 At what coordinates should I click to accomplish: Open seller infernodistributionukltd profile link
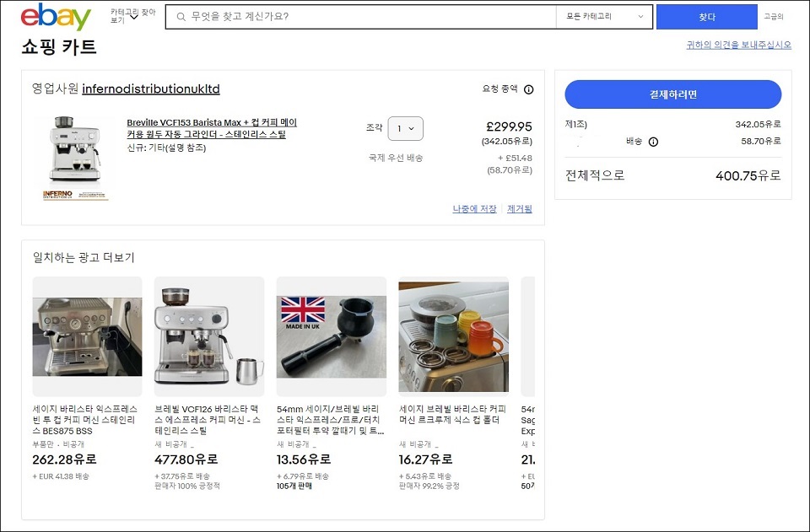151,89
